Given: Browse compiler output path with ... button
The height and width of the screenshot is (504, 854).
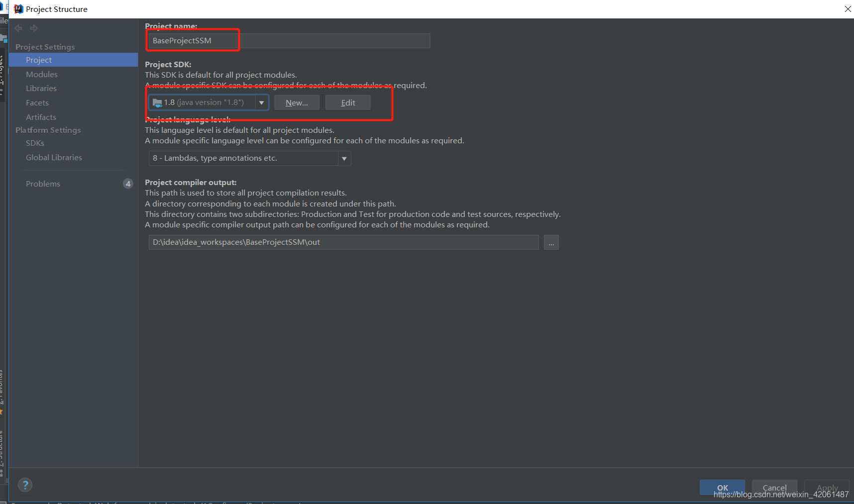Looking at the screenshot, I should click(x=551, y=242).
